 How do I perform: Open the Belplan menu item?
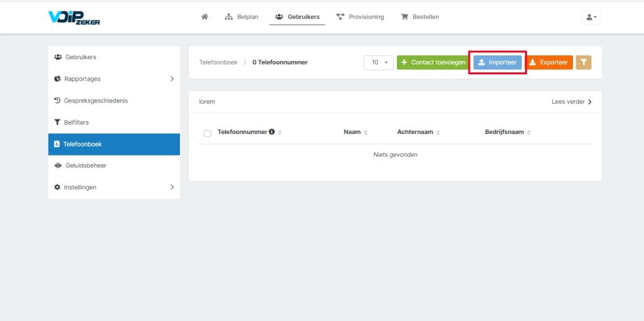pyautogui.click(x=241, y=17)
